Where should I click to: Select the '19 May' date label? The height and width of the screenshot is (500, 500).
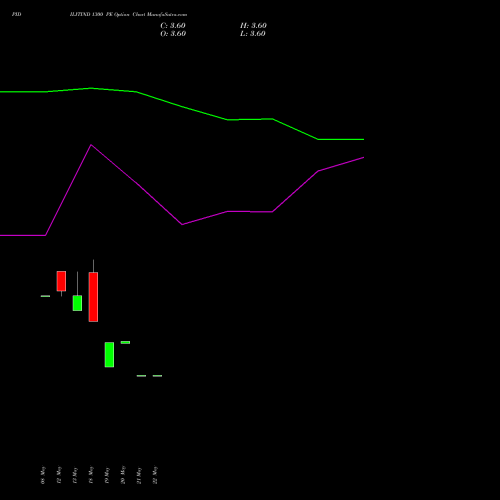(107, 475)
